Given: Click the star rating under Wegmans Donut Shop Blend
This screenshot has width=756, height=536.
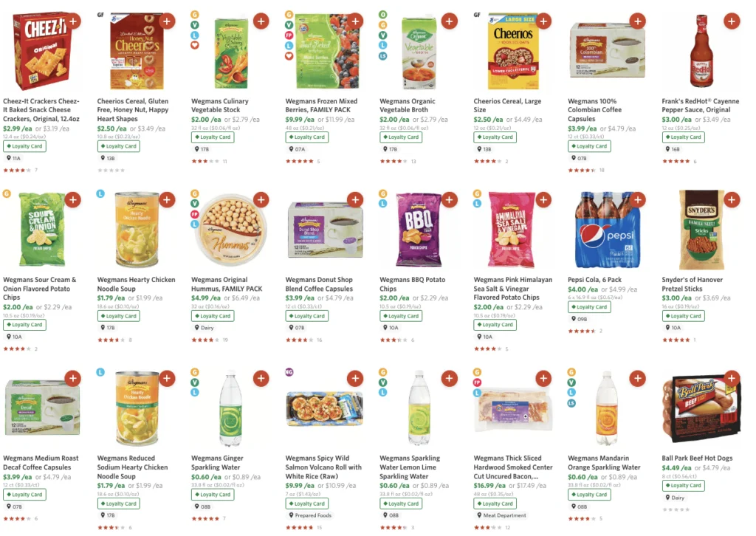Looking at the screenshot, I should click(x=299, y=341).
